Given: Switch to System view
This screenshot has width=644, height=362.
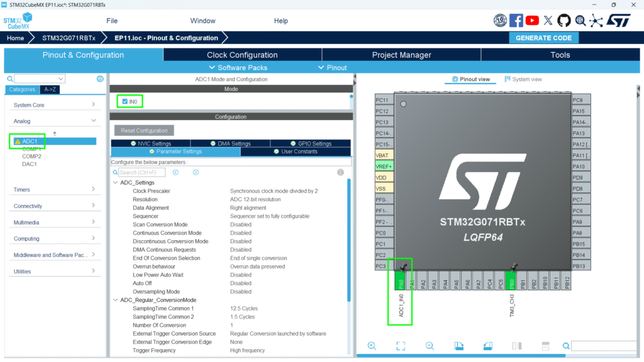Looking at the screenshot, I should click(523, 79).
